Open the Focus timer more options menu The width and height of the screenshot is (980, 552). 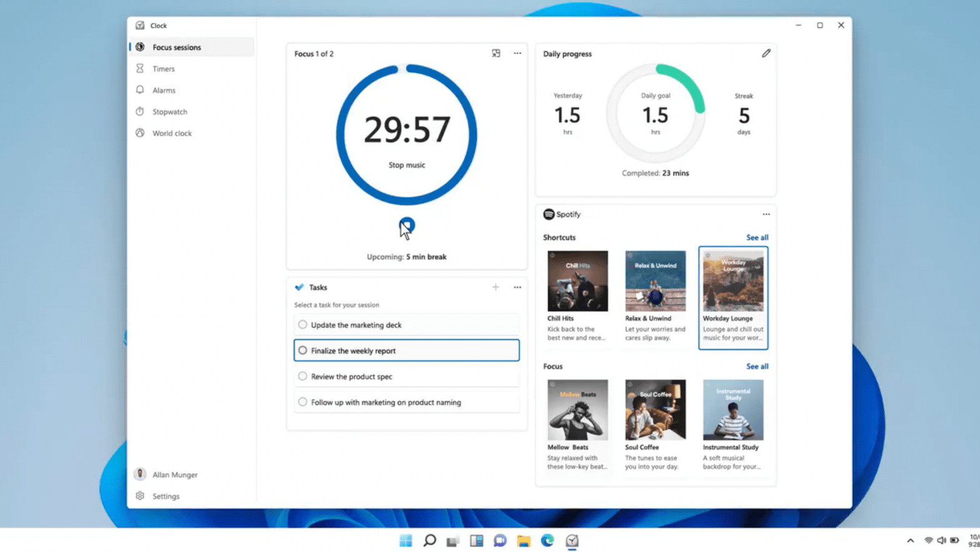click(517, 53)
